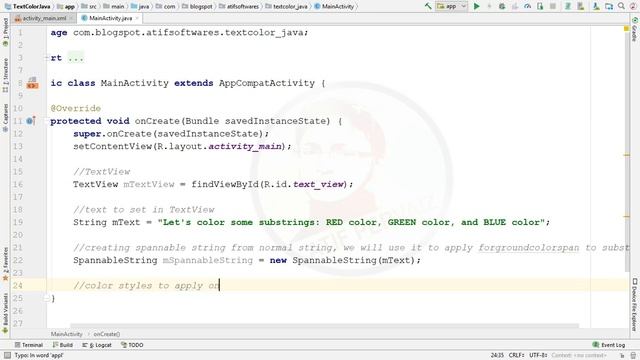The image size is (640, 360).
Task: Click the horizontal scrollbar of the editor
Action: [x=324, y=326]
